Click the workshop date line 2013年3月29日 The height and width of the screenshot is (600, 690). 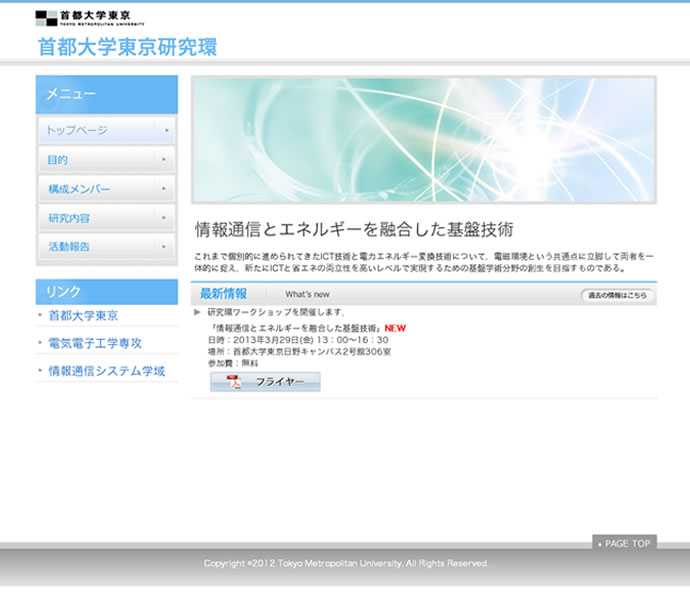298,340
